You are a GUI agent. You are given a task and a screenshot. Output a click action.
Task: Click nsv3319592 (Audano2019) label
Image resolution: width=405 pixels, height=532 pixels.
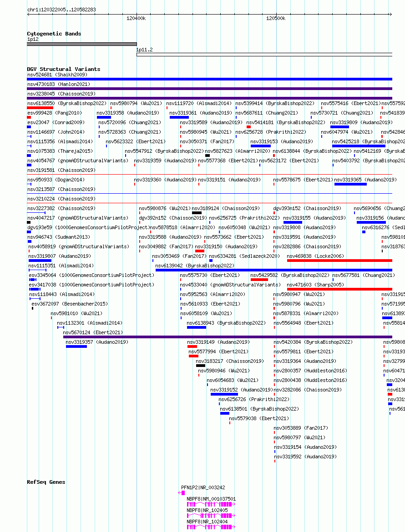[305, 457]
